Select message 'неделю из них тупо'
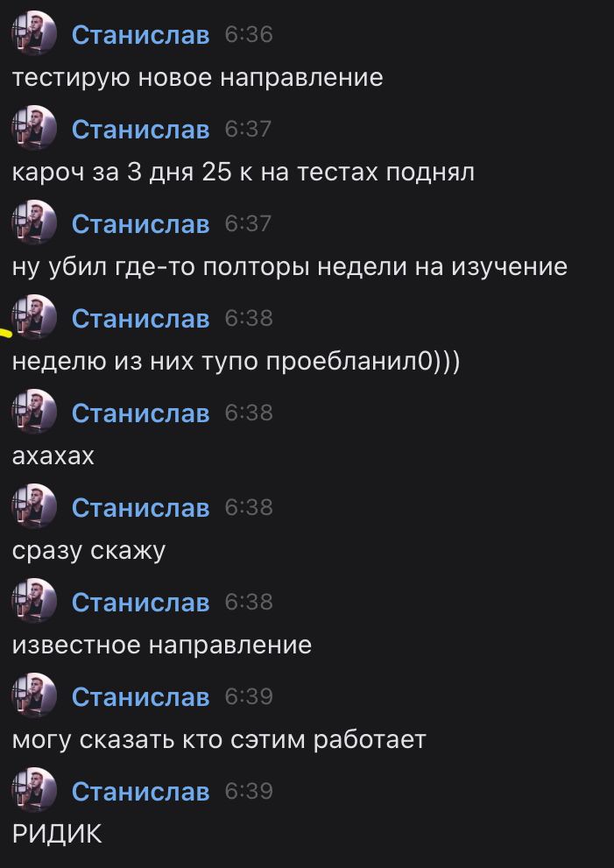The width and height of the screenshot is (614, 868). pyautogui.click(x=236, y=362)
